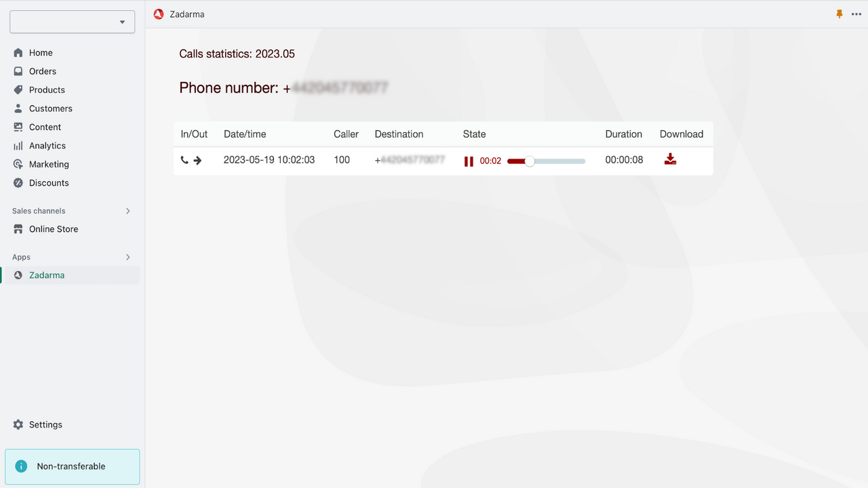Select the 2023-05-19 10:02:03 date cell

(269, 160)
